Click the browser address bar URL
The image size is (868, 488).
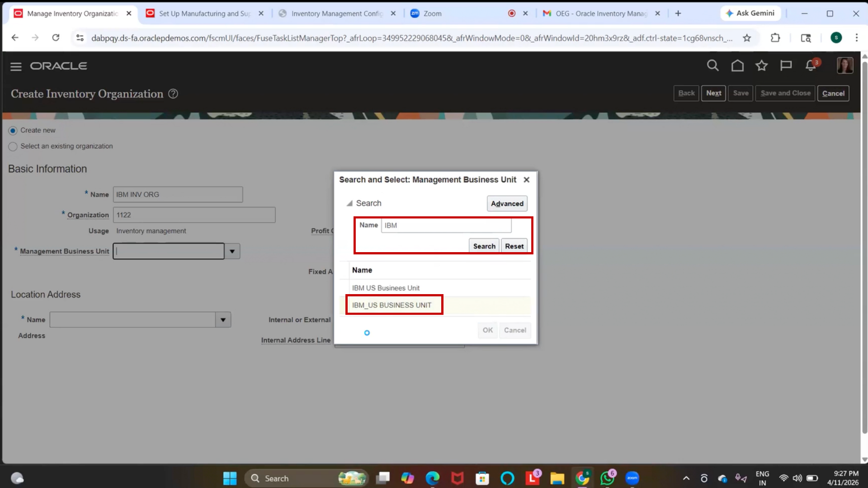(x=411, y=38)
